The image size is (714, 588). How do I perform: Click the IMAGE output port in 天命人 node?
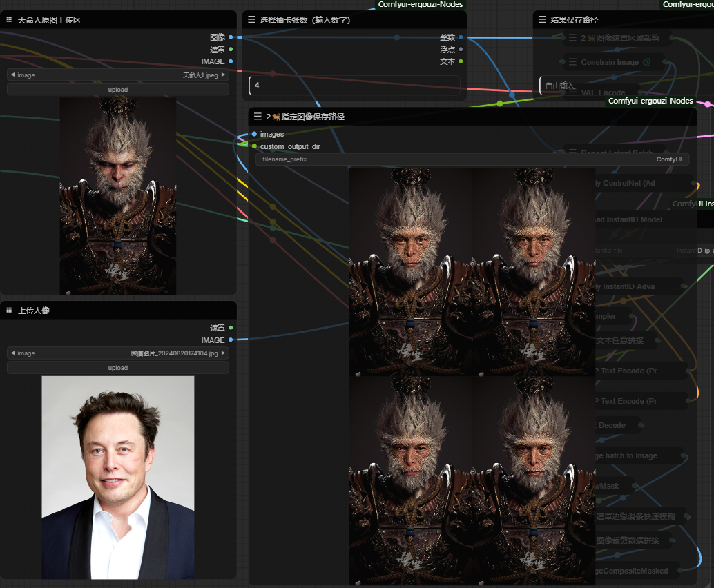pyautogui.click(x=231, y=61)
